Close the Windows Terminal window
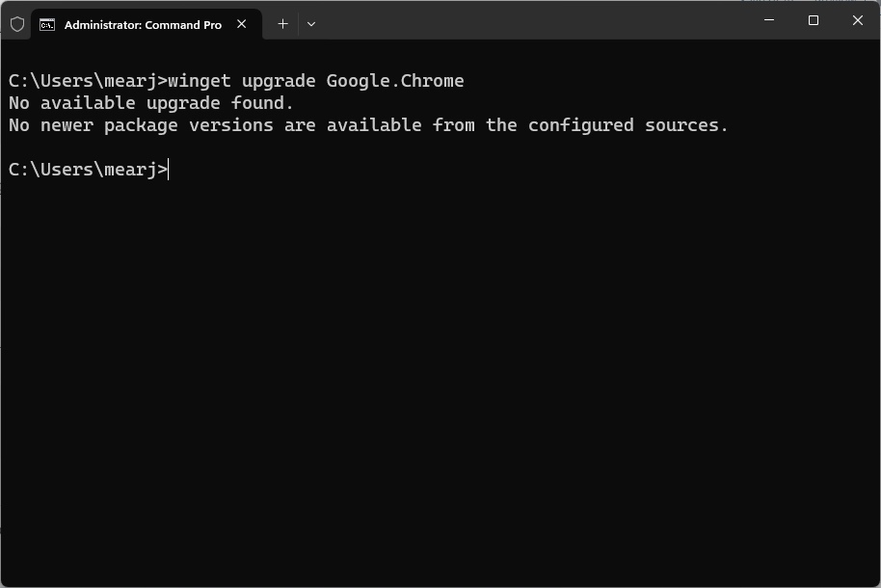Viewport: 881px width, 588px height. [x=857, y=19]
